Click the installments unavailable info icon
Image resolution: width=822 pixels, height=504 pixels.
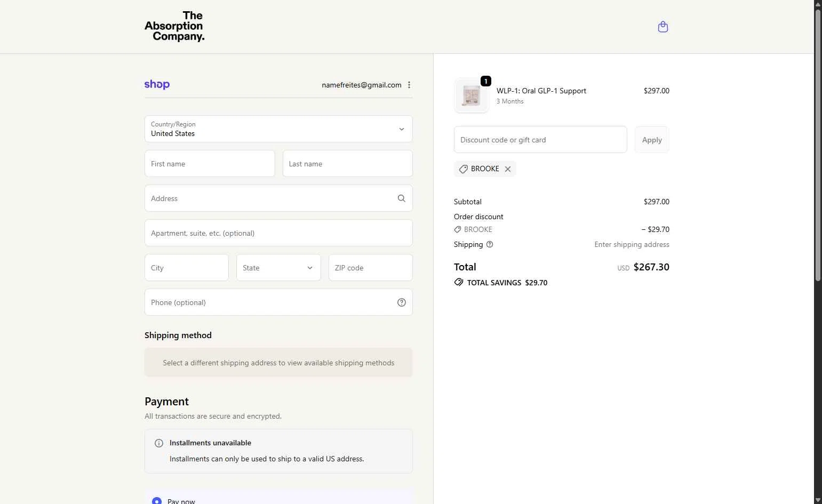[159, 443]
